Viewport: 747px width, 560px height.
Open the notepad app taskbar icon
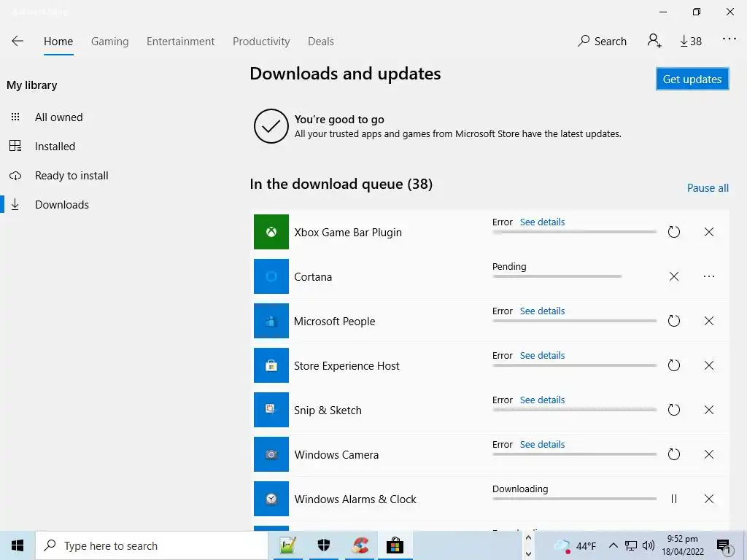coord(287,545)
